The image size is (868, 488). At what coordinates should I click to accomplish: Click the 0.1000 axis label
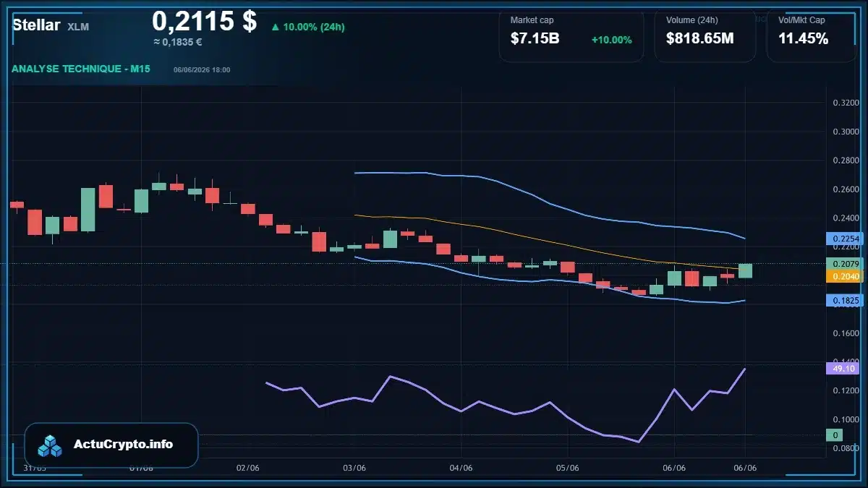pos(846,419)
